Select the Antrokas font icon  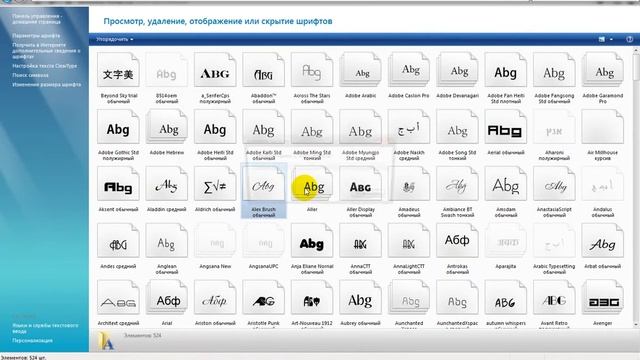457,241
